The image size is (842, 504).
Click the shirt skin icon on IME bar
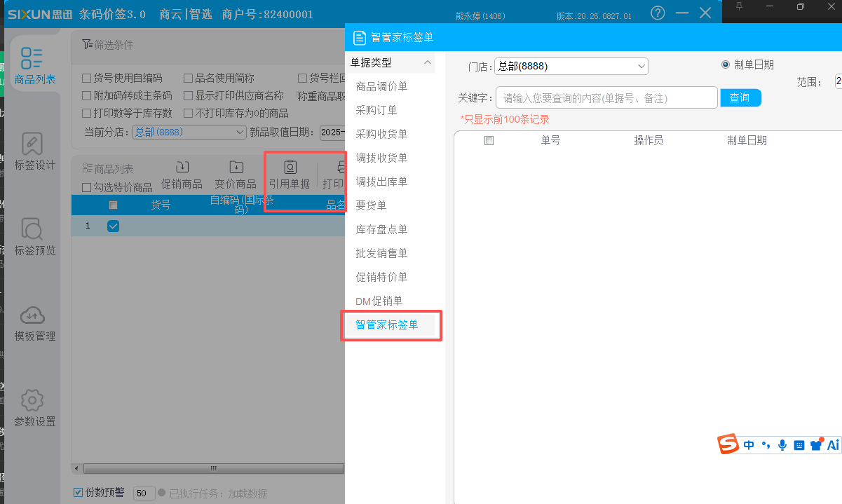click(816, 445)
